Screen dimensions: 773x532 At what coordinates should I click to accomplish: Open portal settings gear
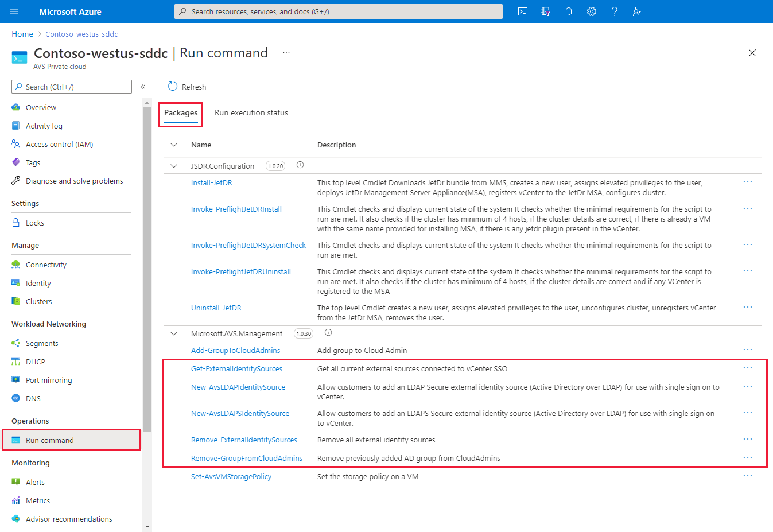pyautogui.click(x=592, y=11)
